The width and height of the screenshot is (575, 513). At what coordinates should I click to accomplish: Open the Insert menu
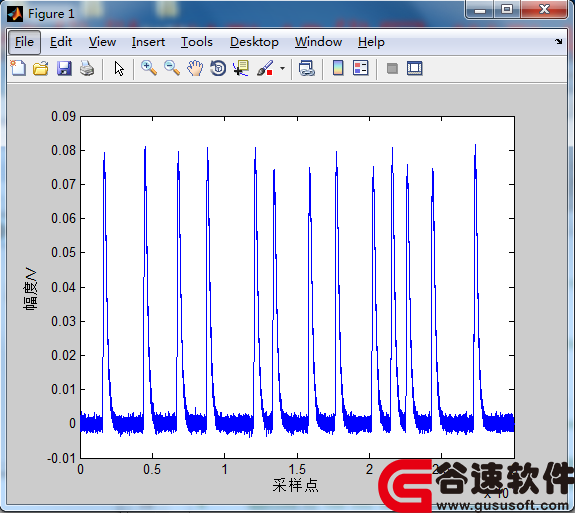coord(148,42)
